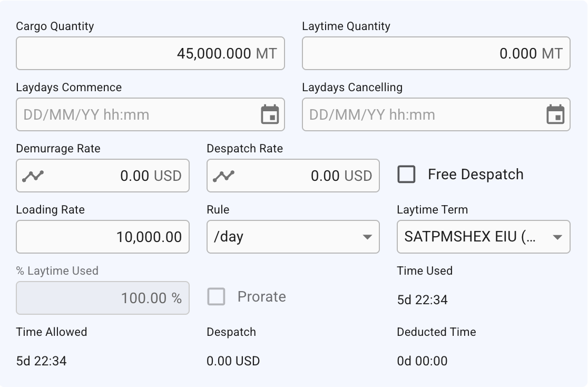Viewport: 588px width, 387px height.
Task: Click the Laytime Quantity input field
Action: [x=436, y=53]
